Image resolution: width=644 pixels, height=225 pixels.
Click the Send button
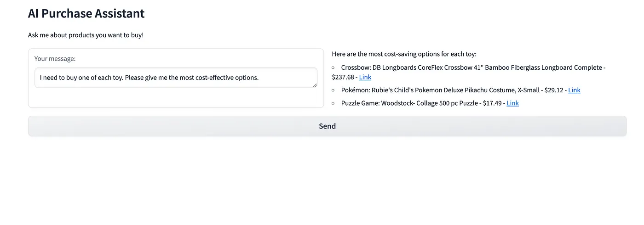point(327,126)
